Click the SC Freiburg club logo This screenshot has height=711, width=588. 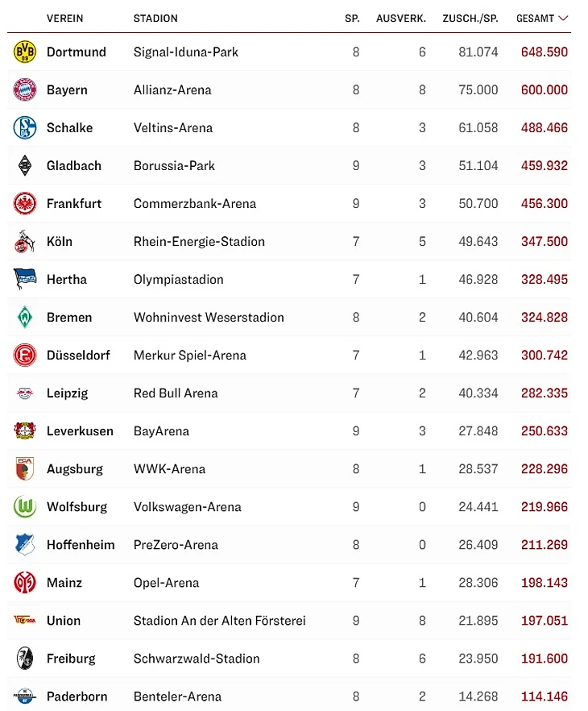[25, 659]
